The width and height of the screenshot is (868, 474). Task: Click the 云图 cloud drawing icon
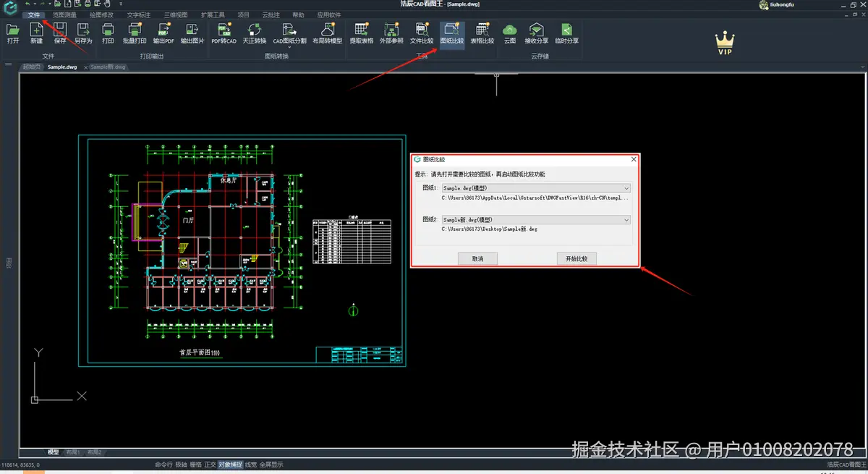(x=510, y=31)
